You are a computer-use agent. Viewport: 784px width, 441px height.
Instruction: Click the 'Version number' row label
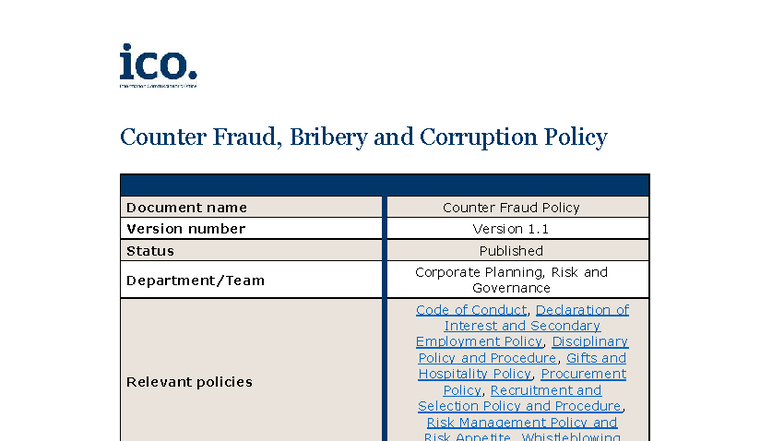pos(185,229)
